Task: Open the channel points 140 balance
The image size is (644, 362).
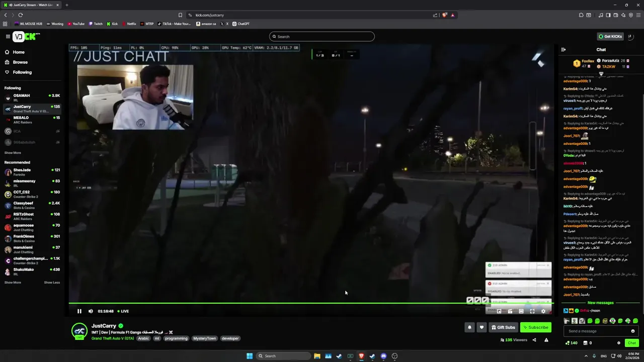Action: coord(572,343)
